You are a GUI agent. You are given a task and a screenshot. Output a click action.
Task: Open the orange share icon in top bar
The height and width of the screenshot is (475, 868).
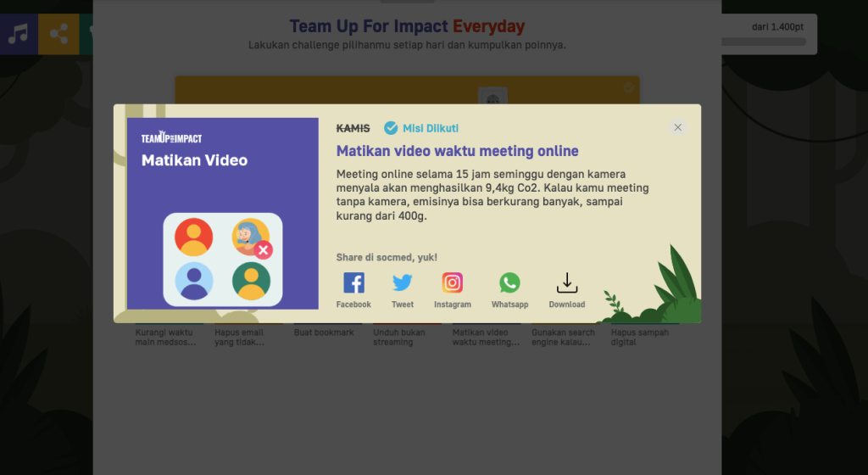tap(58, 34)
